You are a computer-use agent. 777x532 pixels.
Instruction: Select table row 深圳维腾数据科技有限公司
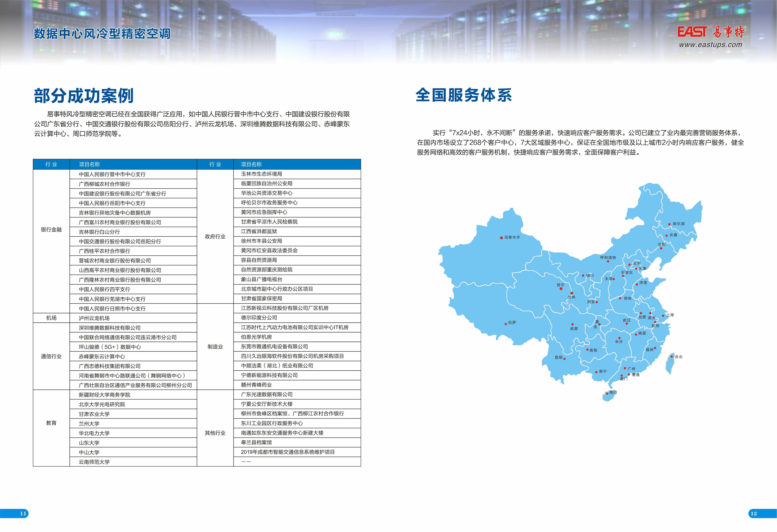[x=133, y=328]
